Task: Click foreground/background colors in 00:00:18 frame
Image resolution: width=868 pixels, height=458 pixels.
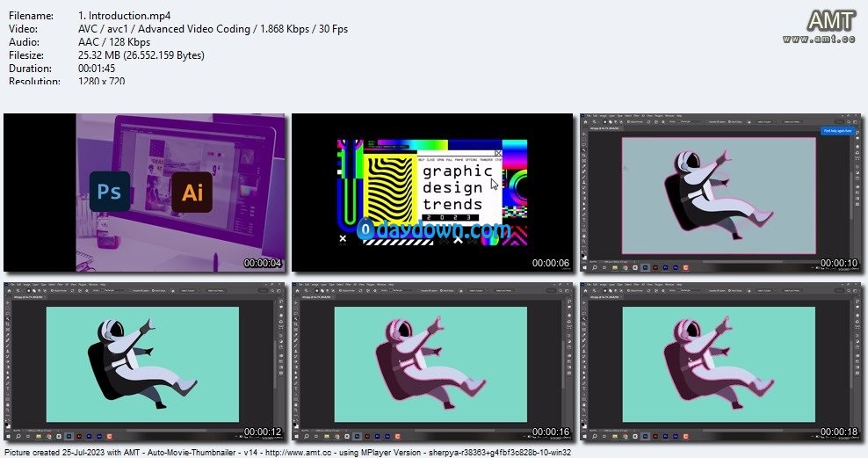Action: coord(584,425)
